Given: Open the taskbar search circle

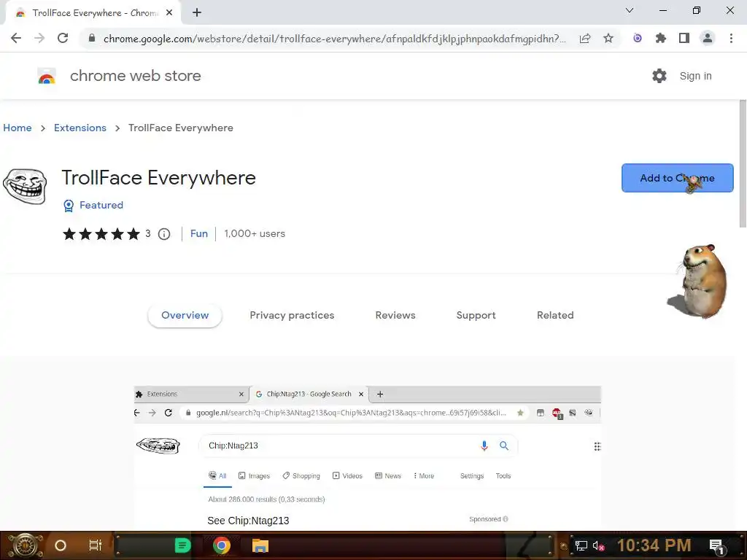Looking at the screenshot, I should [61, 545].
